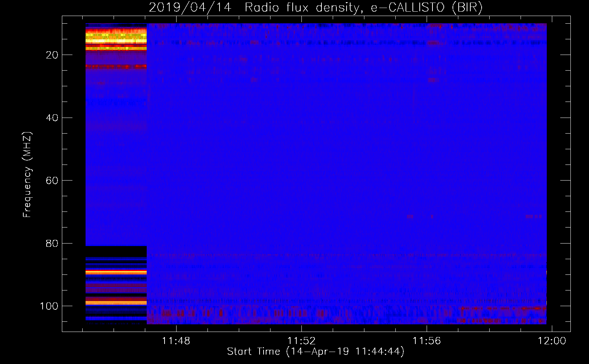
Task: Click the 11:52 time tick label
Action: tap(301, 341)
